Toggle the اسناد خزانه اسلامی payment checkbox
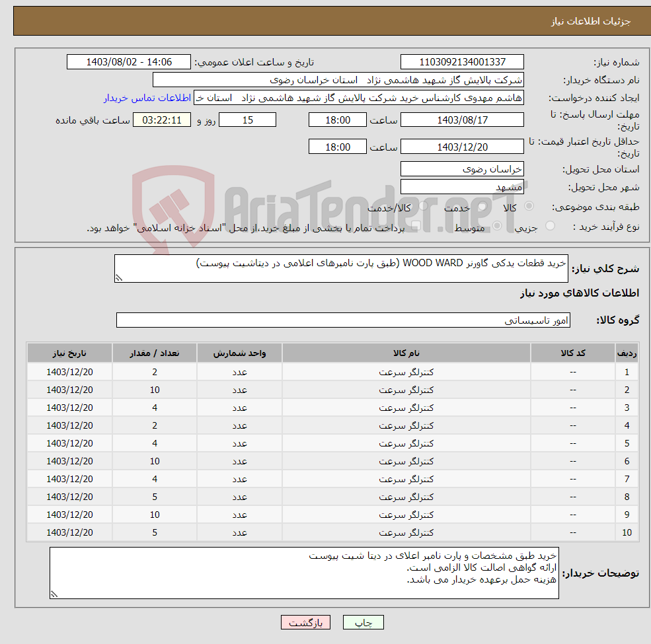The width and height of the screenshot is (651, 644). click(416, 225)
